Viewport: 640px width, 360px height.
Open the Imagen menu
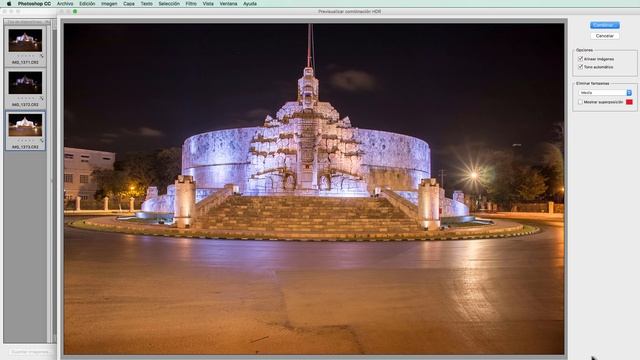point(109,4)
